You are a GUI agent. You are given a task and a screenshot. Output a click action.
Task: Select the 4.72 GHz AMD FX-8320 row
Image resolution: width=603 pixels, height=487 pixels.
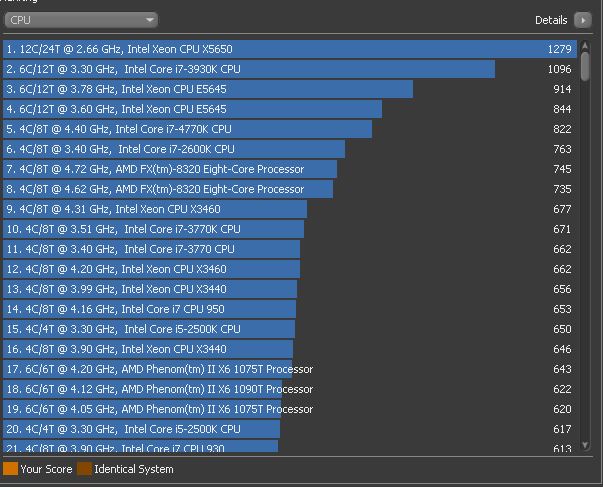(x=290, y=169)
